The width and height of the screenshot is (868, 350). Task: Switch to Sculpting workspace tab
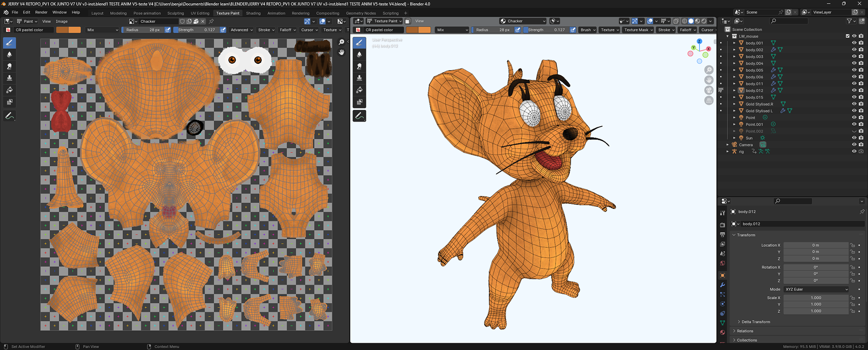175,13
